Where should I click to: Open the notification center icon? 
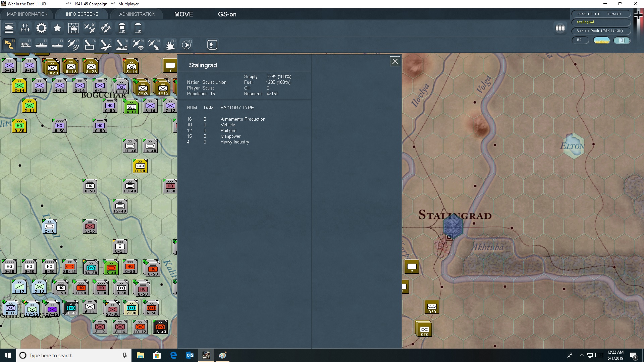[634, 356]
